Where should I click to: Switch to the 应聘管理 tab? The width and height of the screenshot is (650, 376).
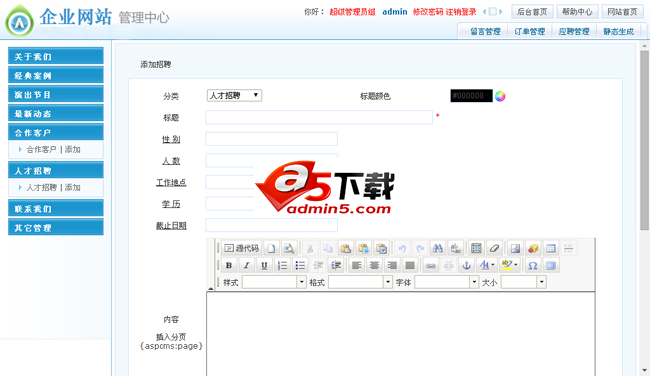click(x=574, y=32)
